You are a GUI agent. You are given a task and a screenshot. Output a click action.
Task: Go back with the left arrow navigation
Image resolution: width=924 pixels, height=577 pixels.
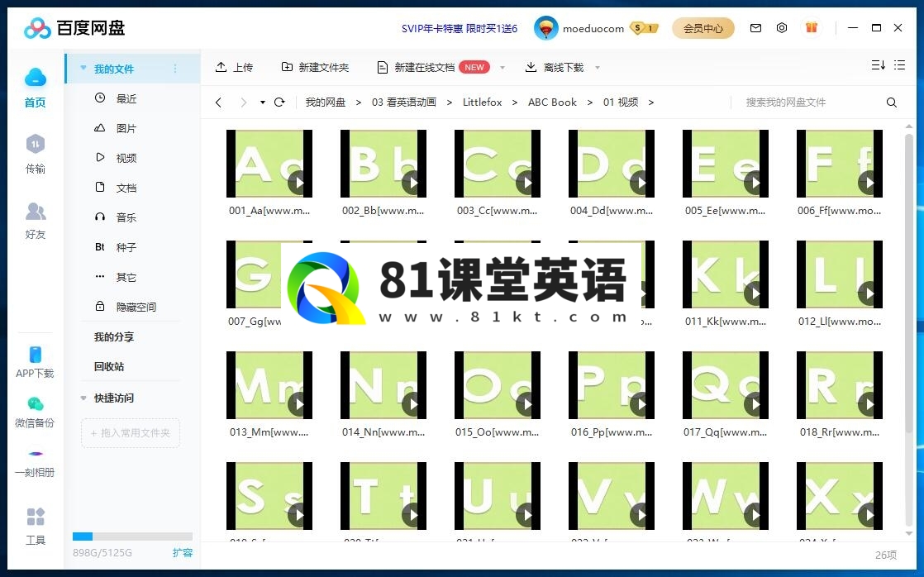click(x=219, y=103)
